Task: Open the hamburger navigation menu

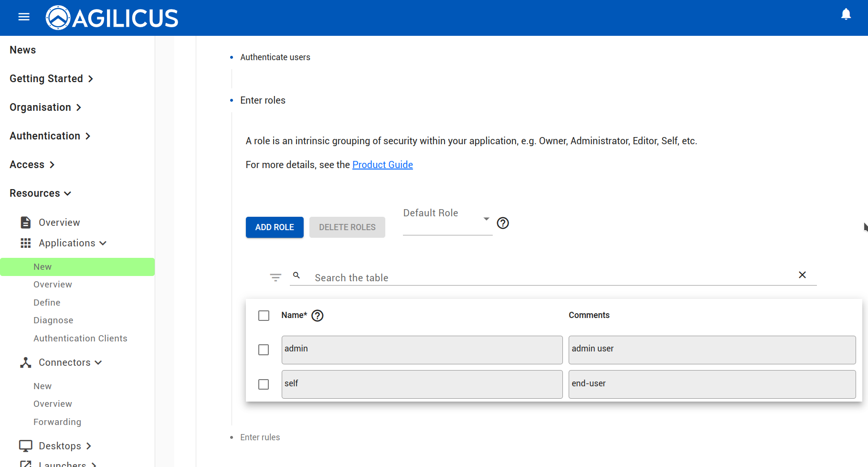Action: (23, 16)
